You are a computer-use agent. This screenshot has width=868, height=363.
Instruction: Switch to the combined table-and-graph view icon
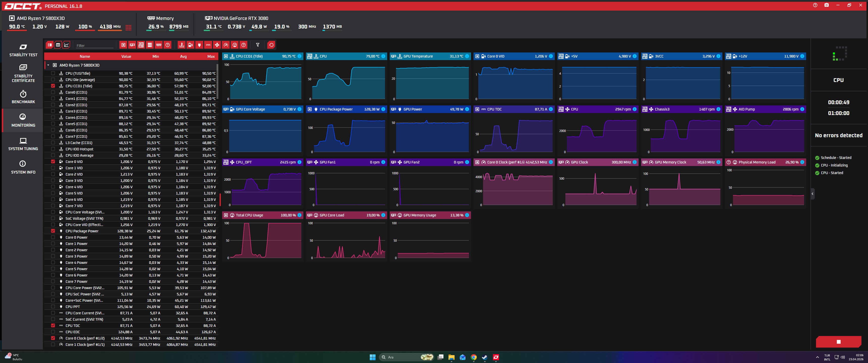(49, 45)
